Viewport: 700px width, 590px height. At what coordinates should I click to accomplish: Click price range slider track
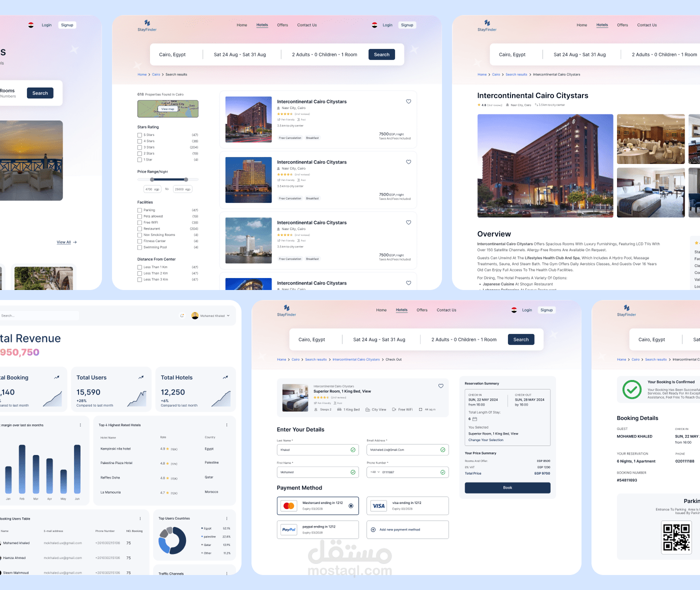[168, 179]
